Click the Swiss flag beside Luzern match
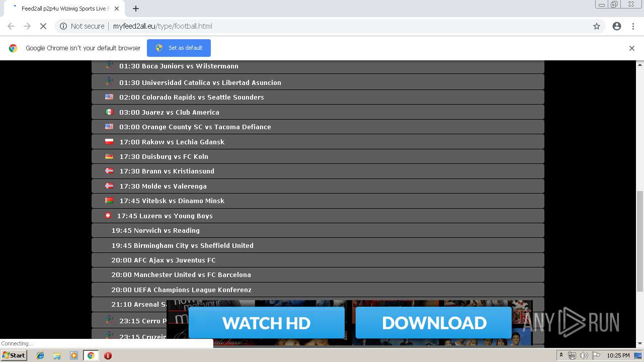Screen dimensions: 644x362 click(108, 216)
